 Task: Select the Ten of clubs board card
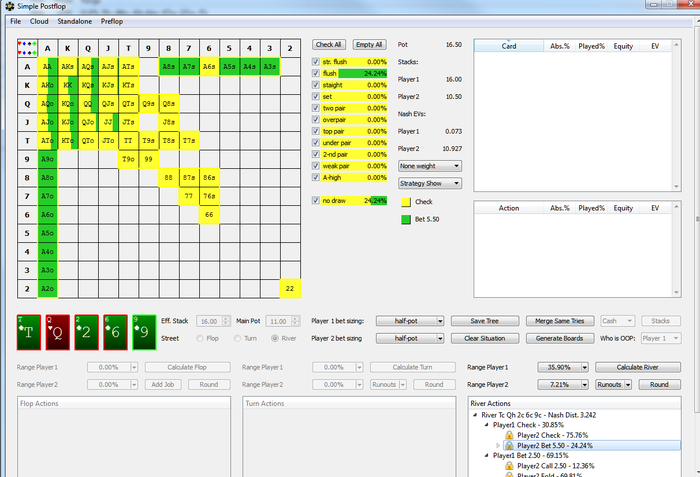coord(29,332)
